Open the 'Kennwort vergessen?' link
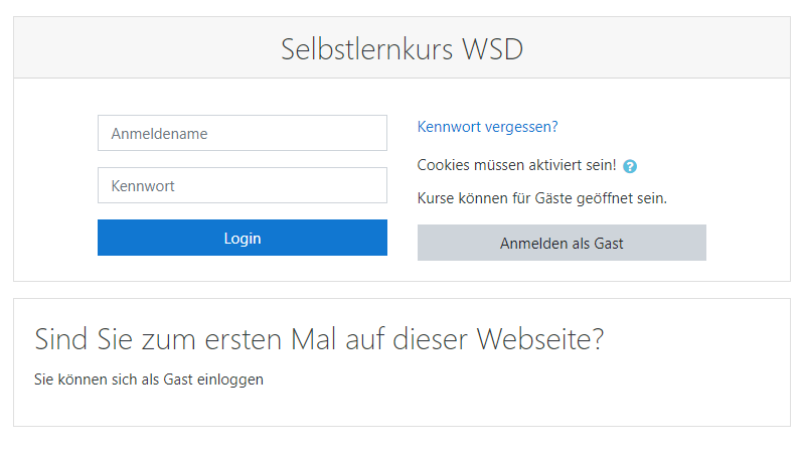This screenshot has height=454, width=800. click(x=487, y=127)
